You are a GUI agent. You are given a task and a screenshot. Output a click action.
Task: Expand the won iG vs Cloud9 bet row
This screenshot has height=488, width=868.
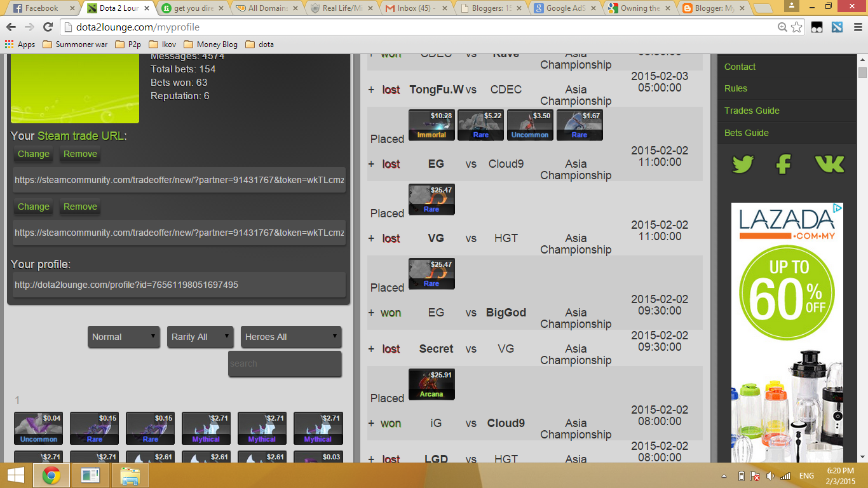click(x=371, y=423)
